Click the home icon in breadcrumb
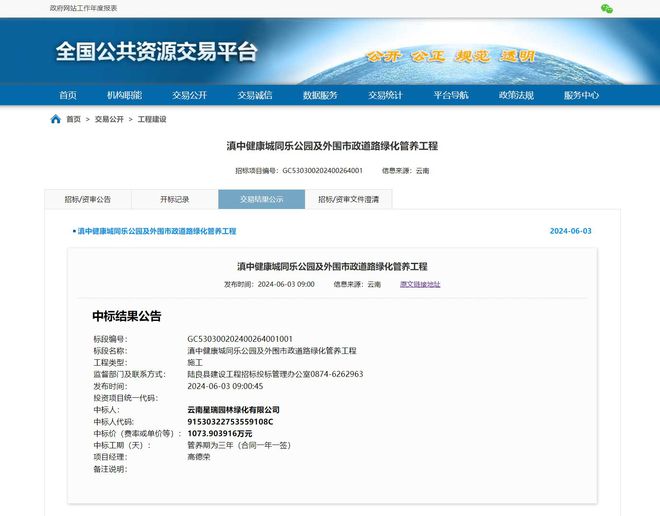The height and width of the screenshot is (516, 660). click(56, 119)
